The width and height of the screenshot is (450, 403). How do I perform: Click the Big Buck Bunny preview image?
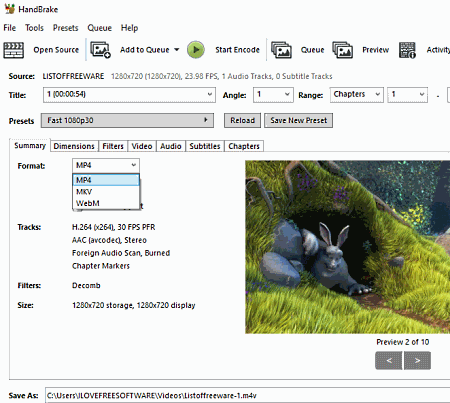pyautogui.click(x=348, y=247)
